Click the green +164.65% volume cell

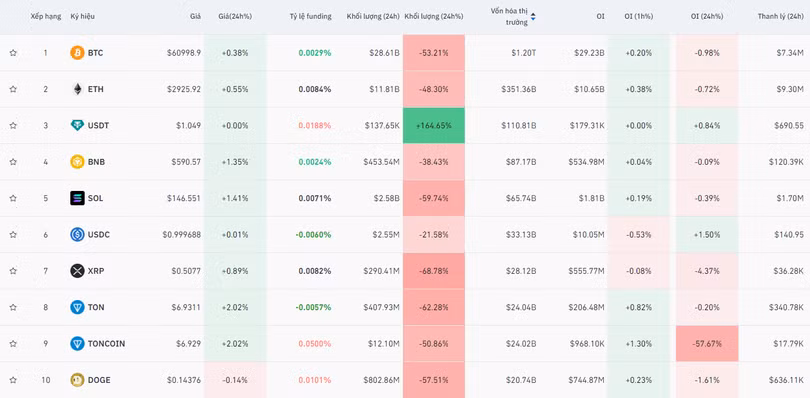tap(434, 125)
